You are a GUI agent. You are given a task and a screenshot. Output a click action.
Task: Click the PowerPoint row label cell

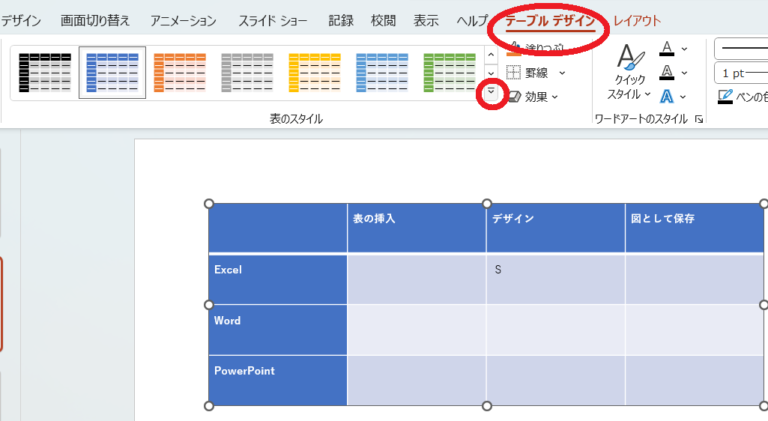[x=278, y=380]
